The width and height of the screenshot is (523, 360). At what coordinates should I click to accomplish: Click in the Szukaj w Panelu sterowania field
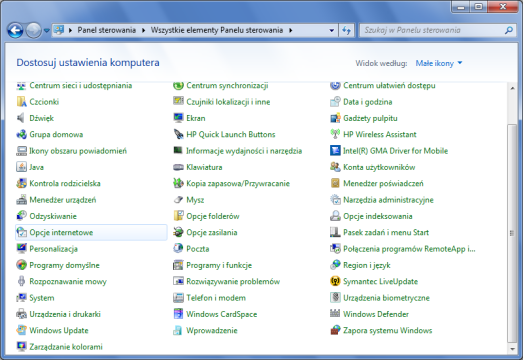(x=432, y=30)
